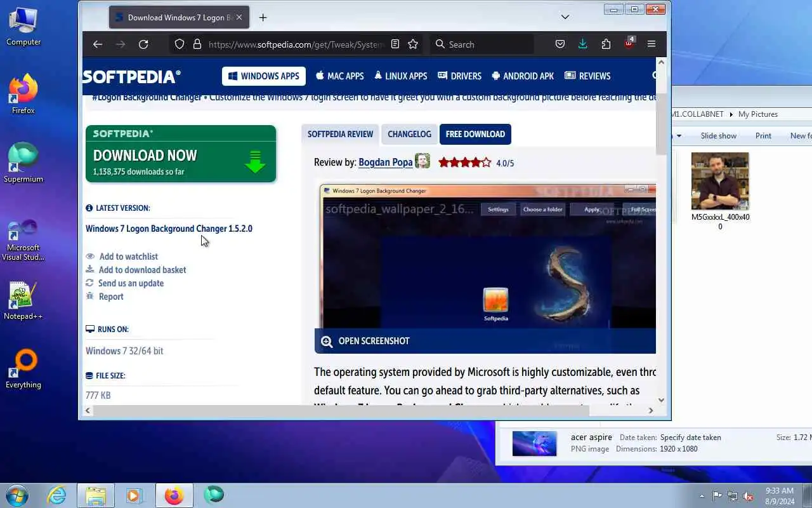
Task: Open the Computer desktop icon
Action: click(x=23, y=26)
